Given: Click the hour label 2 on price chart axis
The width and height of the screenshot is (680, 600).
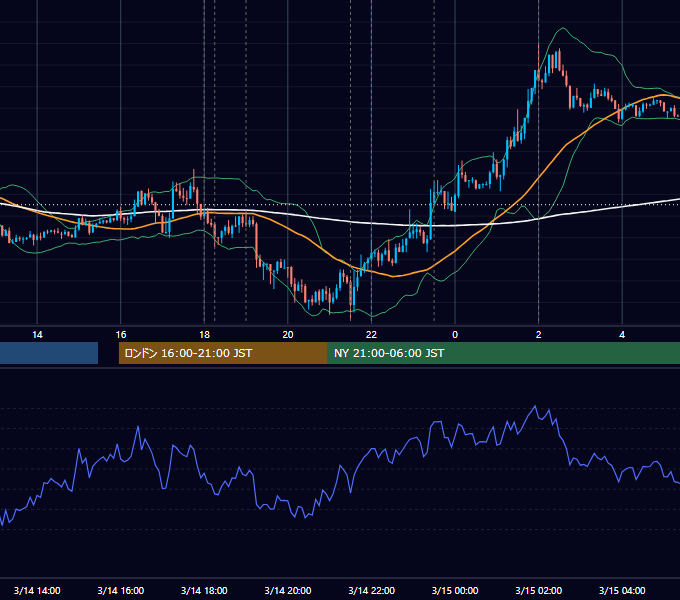Looking at the screenshot, I should (x=539, y=334).
